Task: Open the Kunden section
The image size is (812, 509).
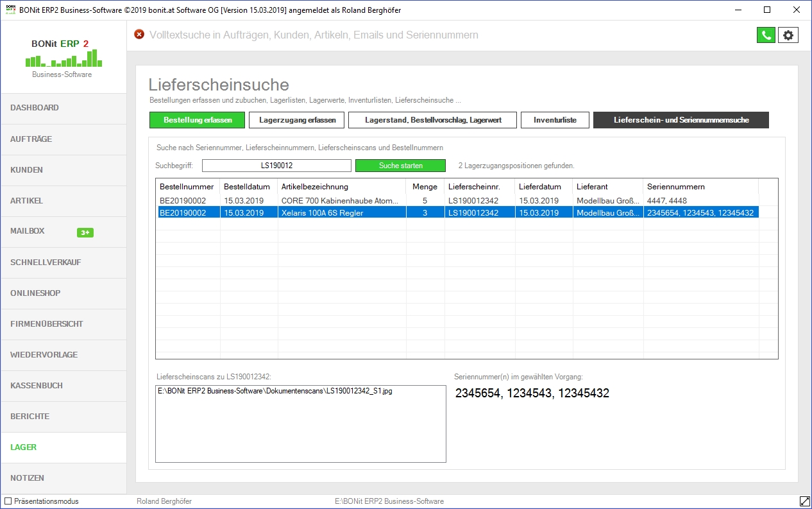Action: tap(63, 170)
